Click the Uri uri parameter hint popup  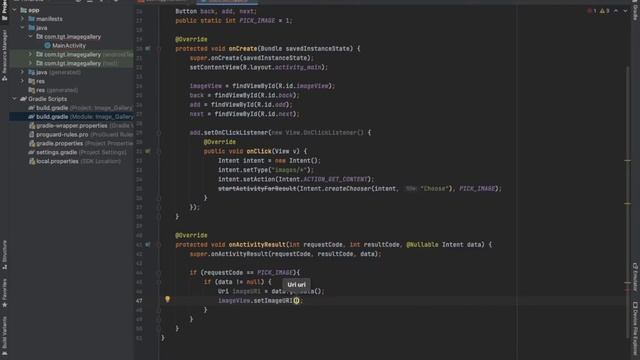click(296, 285)
